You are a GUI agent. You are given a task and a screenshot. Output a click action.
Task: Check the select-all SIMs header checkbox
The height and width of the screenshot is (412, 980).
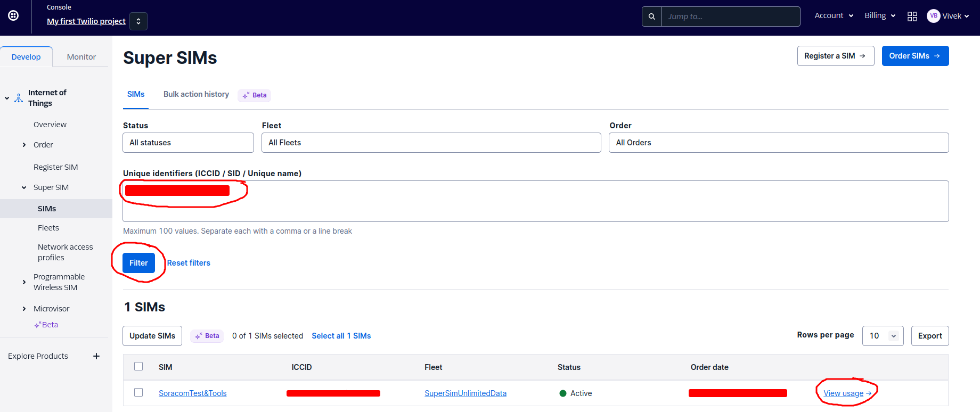[x=138, y=366]
